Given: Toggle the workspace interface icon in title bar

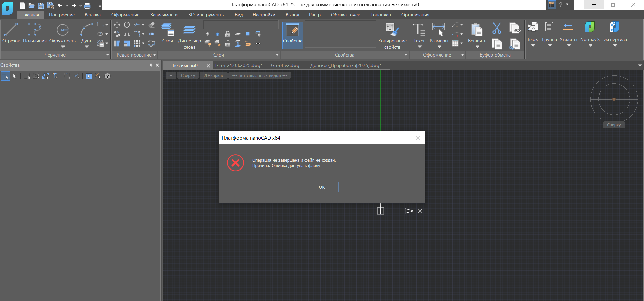Looking at the screenshot, I should (552, 5).
